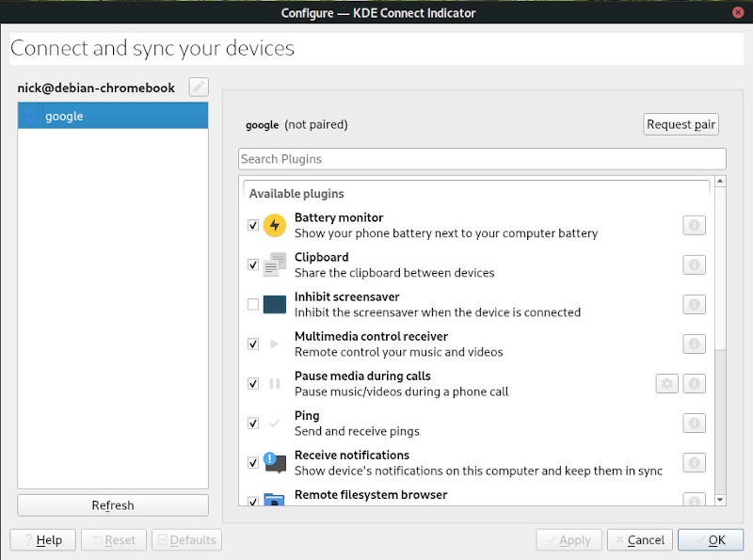This screenshot has width=753, height=560.
Task: Refresh the device list
Action: tap(113, 504)
